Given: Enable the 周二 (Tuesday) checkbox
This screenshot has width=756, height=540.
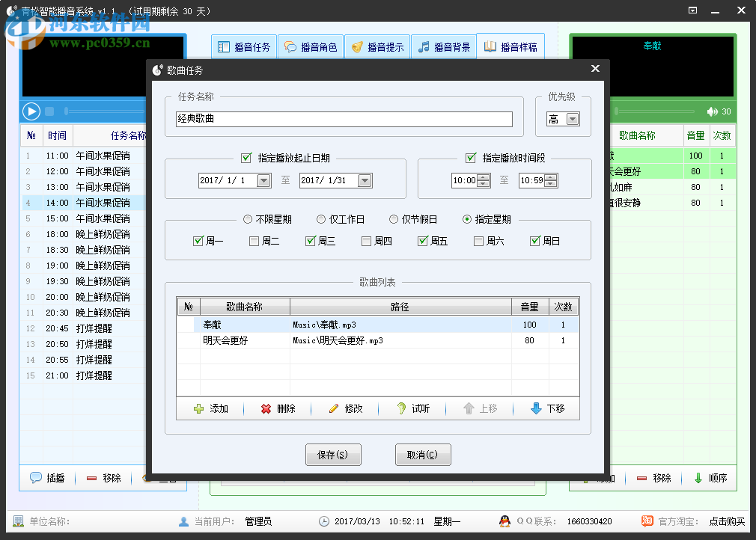Looking at the screenshot, I should tap(252, 242).
